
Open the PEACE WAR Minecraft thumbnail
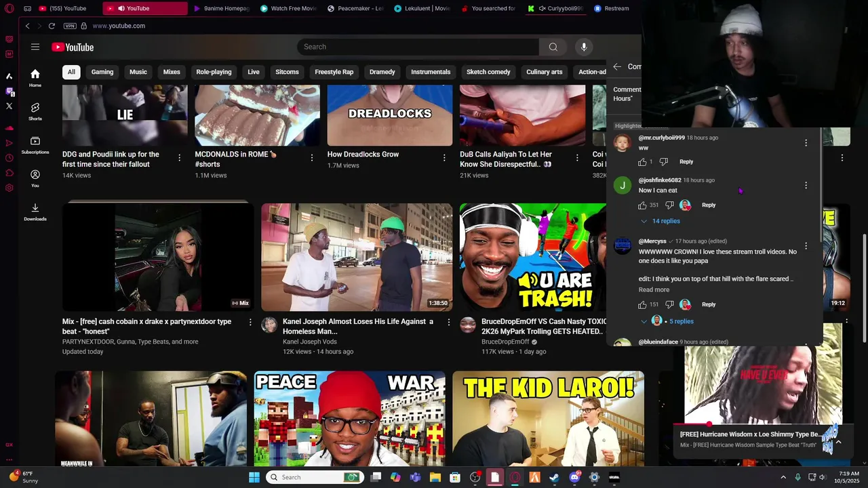pos(350,418)
